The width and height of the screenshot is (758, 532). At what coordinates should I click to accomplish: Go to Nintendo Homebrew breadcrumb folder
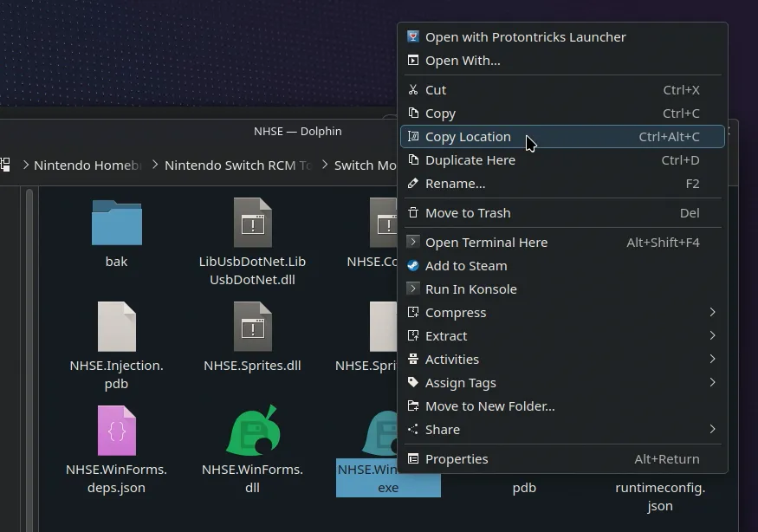87,165
